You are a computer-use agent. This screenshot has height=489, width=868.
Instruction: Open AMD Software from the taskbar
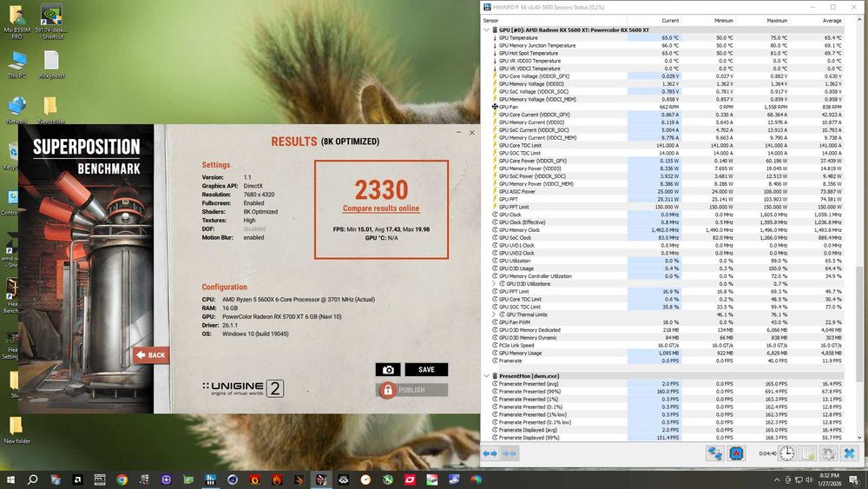coord(77,479)
